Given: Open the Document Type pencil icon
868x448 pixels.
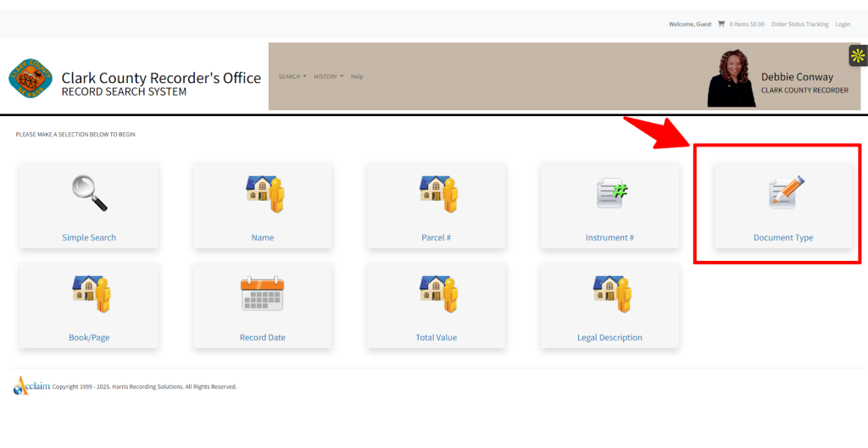Looking at the screenshot, I should 785,192.
